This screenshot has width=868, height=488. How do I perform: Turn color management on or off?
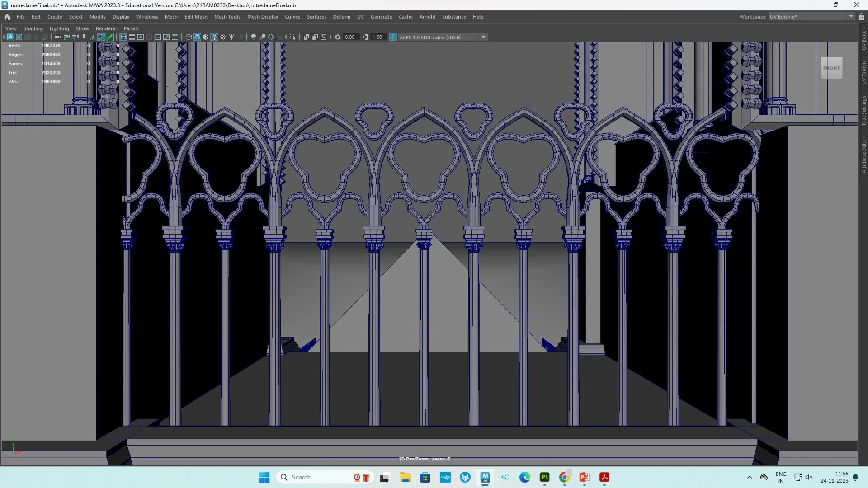click(x=392, y=37)
